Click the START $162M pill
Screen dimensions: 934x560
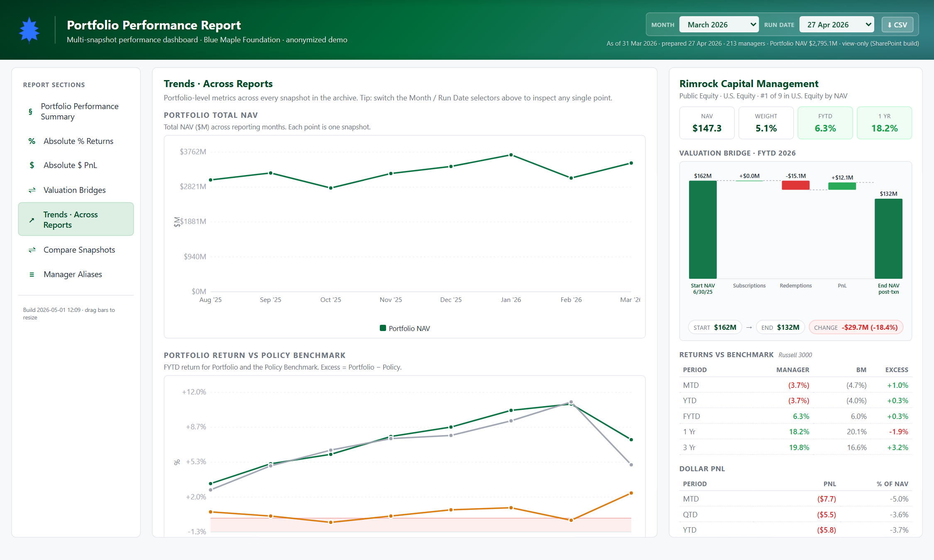coord(714,327)
